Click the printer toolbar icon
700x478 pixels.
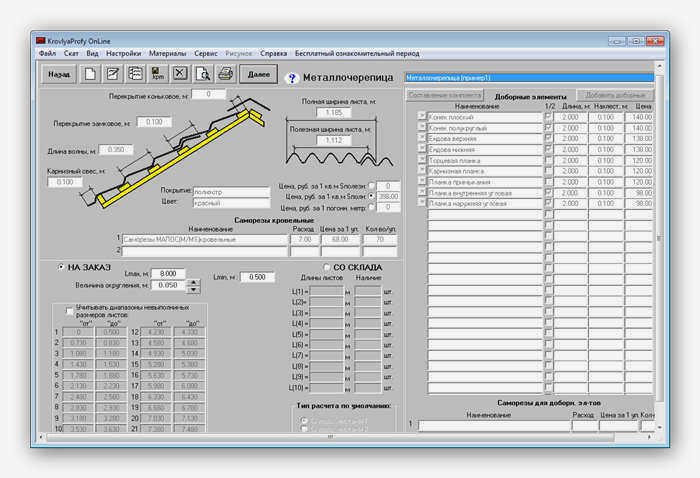coord(226,74)
